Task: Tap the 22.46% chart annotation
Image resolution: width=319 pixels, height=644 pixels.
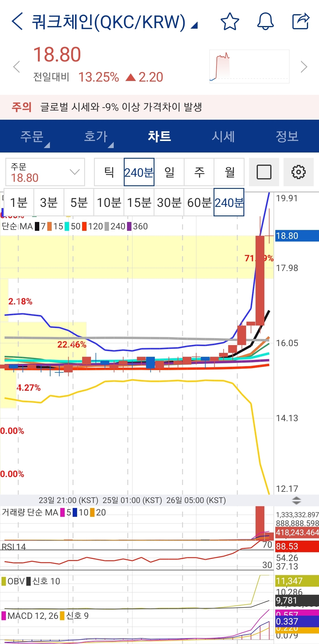Action: (72, 345)
